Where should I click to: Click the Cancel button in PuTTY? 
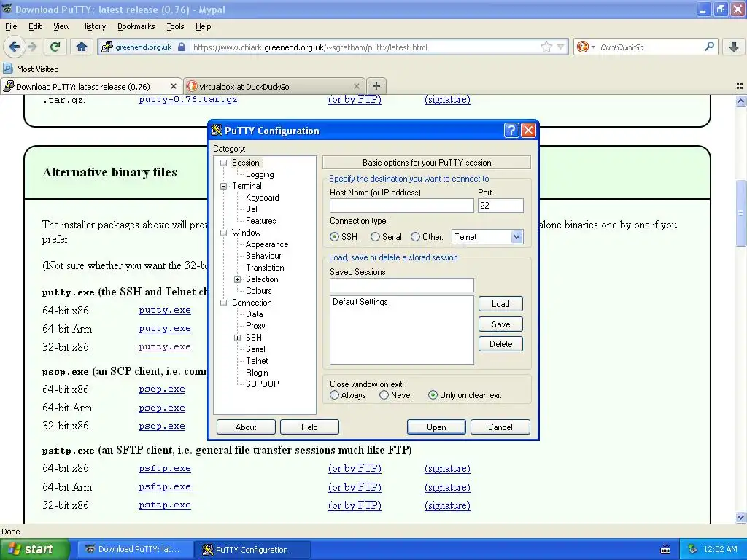[x=500, y=427]
